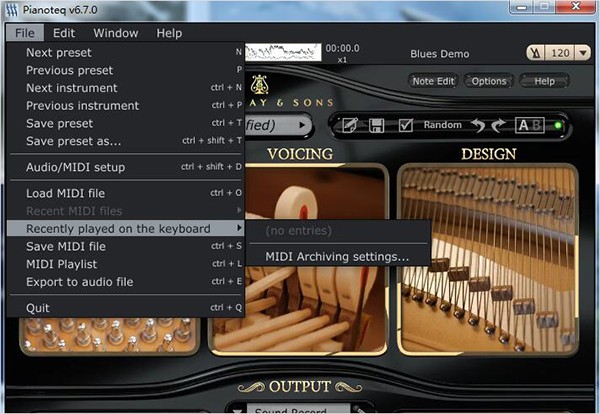Click the golden lyre logo emblem

tap(259, 84)
